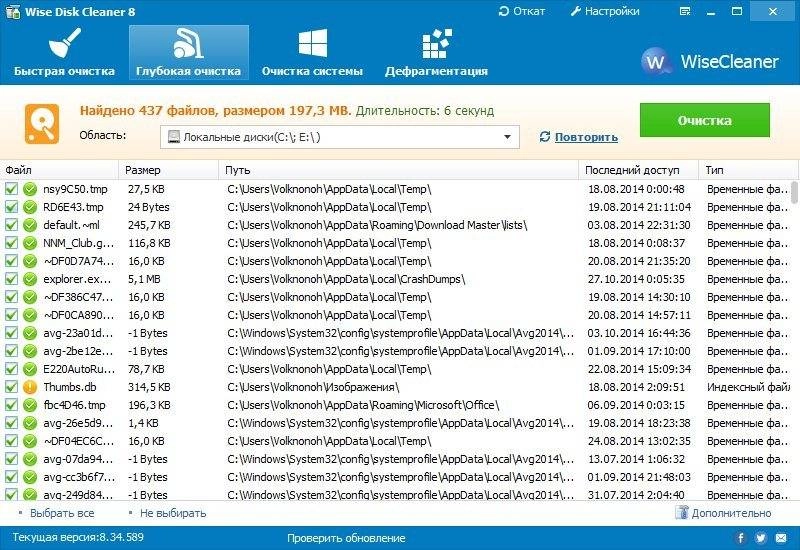800x550 pixels.
Task: Sort list by Путь column header
Action: click(x=399, y=170)
